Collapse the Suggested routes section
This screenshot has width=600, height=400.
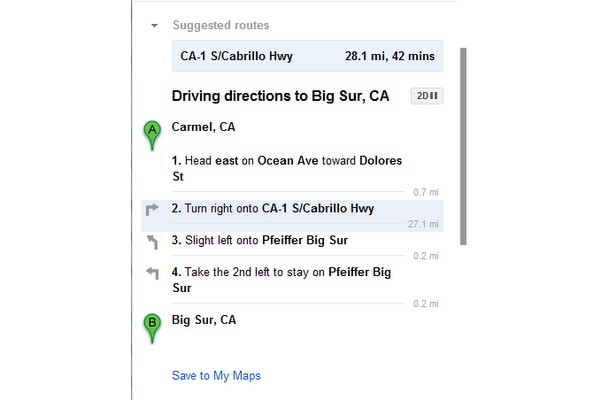tap(154, 26)
